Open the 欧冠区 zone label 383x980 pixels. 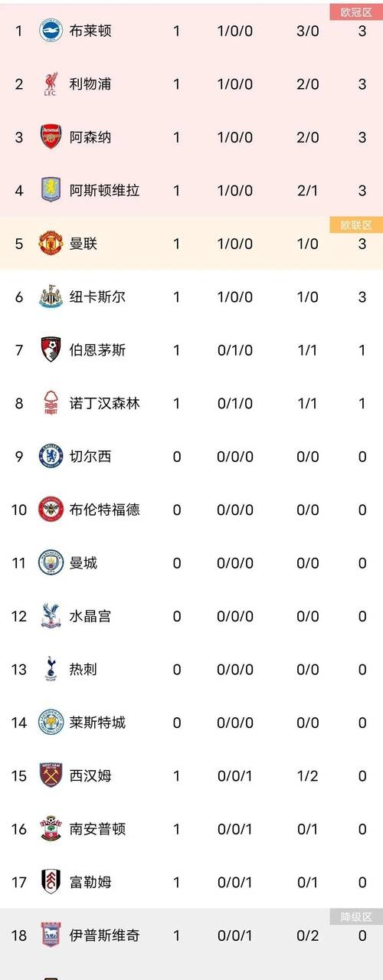[x=356, y=11]
